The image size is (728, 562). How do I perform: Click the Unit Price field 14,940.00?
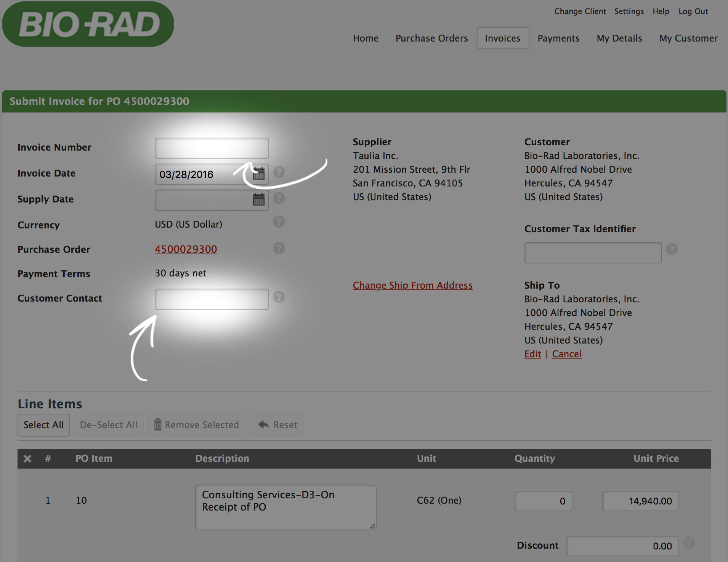(641, 501)
